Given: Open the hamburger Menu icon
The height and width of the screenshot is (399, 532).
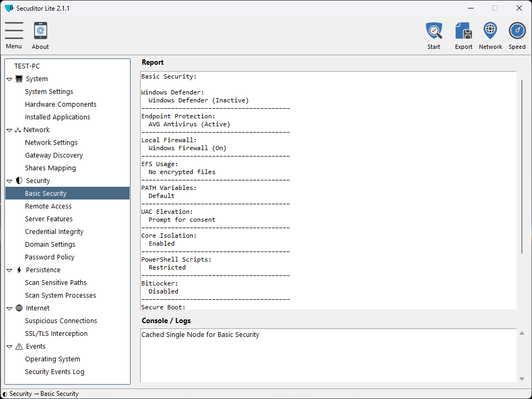Looking at the screenshot, I should pos(14,31).
